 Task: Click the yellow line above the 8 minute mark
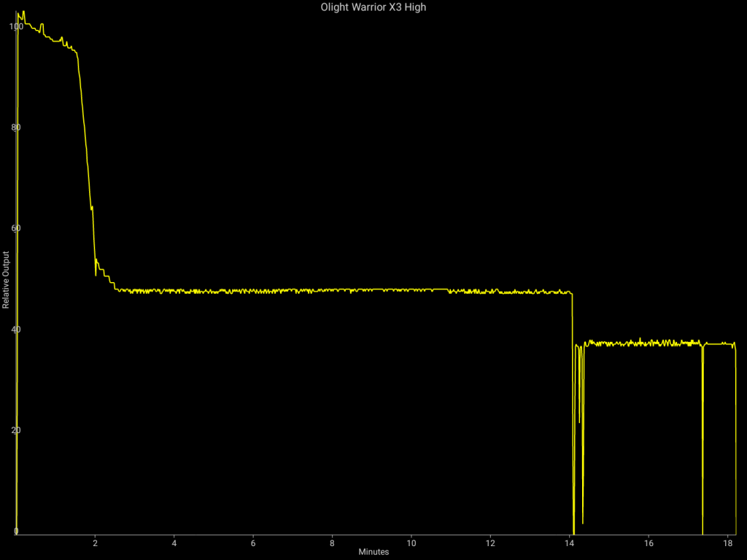(333, 289)
